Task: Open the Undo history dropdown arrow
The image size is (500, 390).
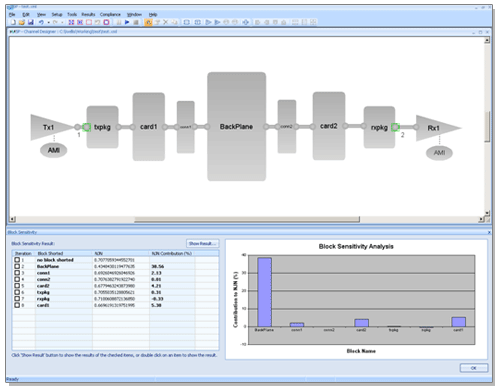Action: [x=48, y=22]
